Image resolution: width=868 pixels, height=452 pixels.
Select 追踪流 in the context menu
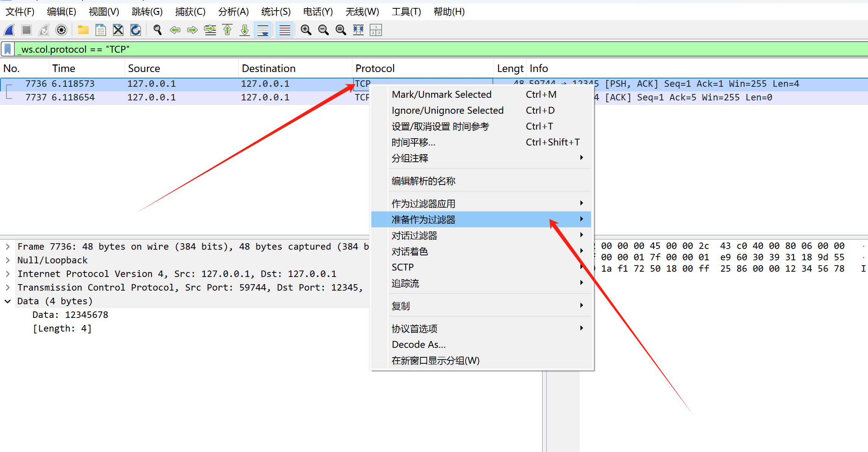(x=405, y=283)
